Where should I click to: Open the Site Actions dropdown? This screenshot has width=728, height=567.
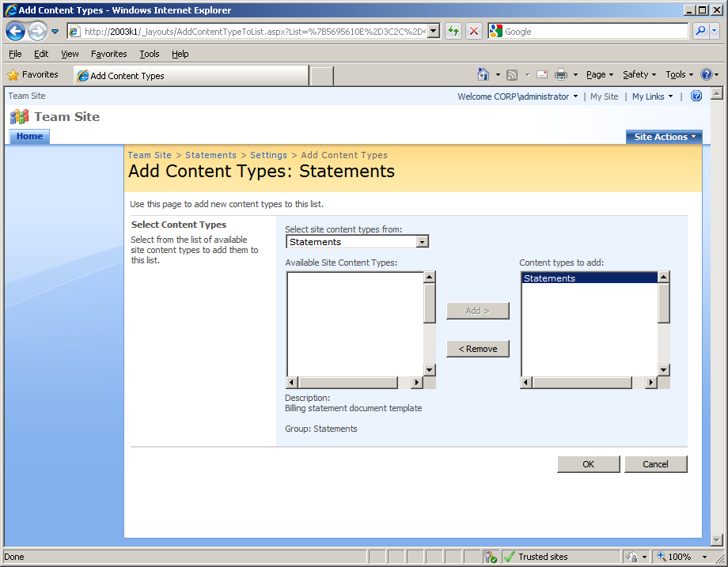point(664,136)
